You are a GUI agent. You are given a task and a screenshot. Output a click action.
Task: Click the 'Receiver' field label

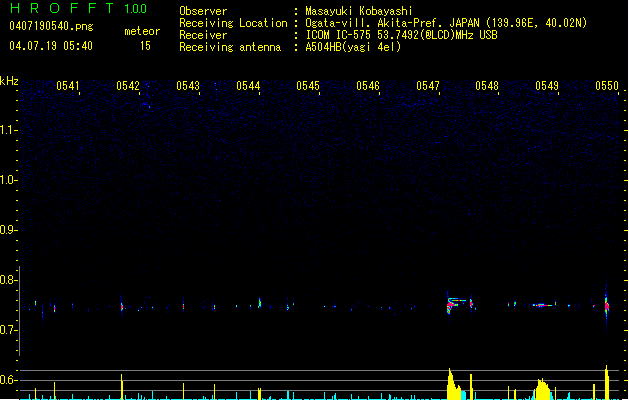pyautogui.click(x=203, y=35)
